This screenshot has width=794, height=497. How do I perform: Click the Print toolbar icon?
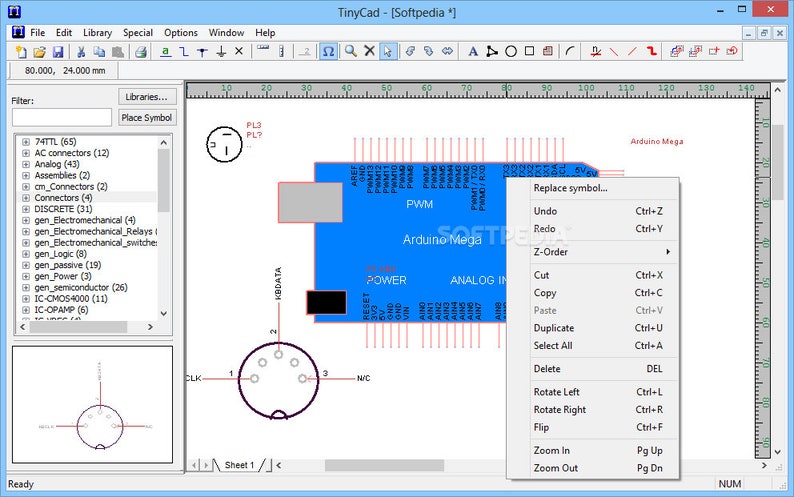[x=141, y=51]
